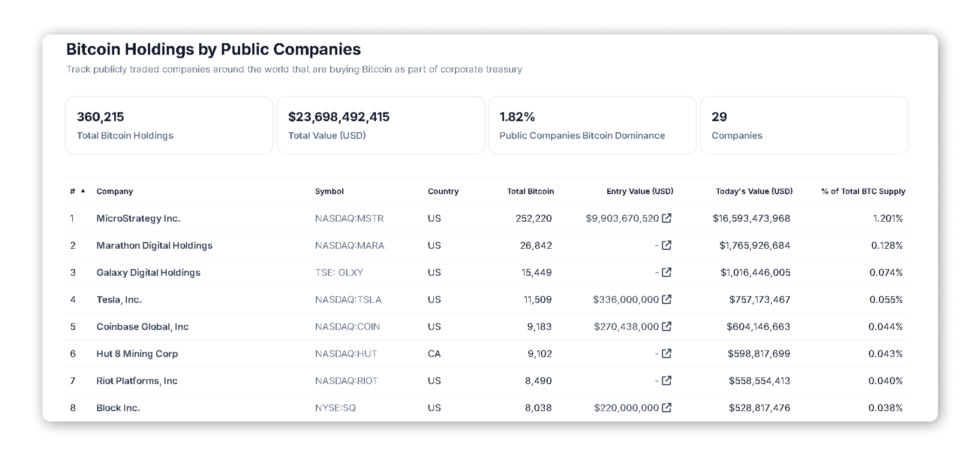Click the 1.82% Bitcoin Dominance card
980x456 pixels.
click(x=592, y=125)
